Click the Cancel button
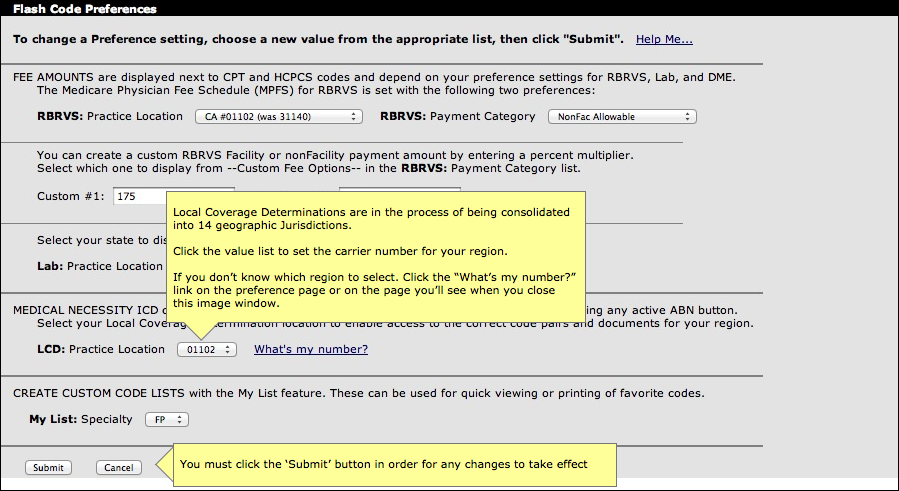The width and height of the screenshot is (899, 491). 119,467
